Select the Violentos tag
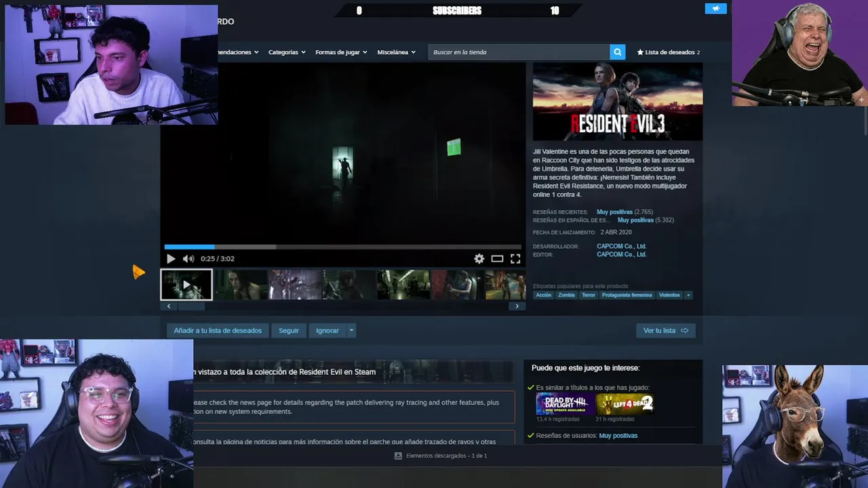This screenshot has height=488, width=868. [669, 295]
